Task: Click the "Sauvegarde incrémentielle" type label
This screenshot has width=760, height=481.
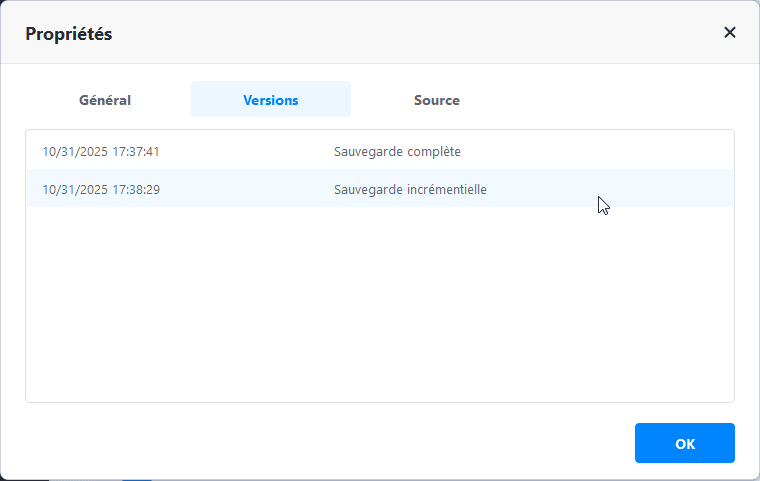Action: 410,189
